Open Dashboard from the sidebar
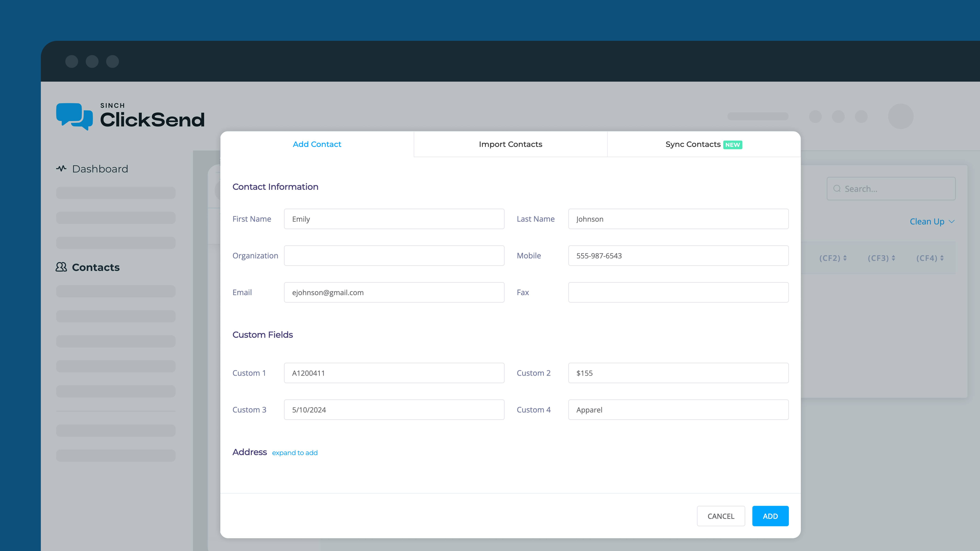Image resolution: width=980 pixels, height=551 pixels. 100,169
